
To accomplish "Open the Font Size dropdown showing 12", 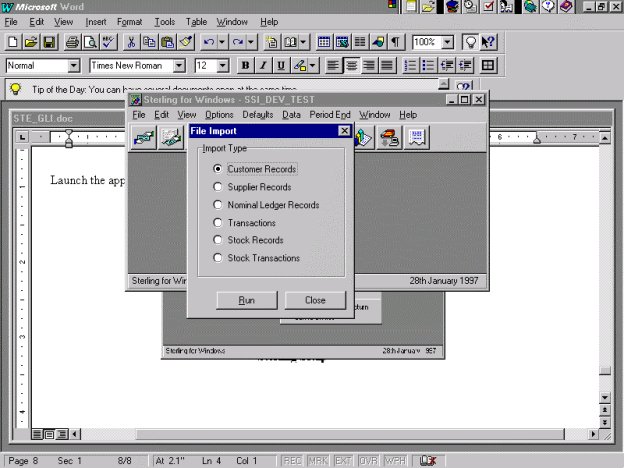I will tap(223, 66).
